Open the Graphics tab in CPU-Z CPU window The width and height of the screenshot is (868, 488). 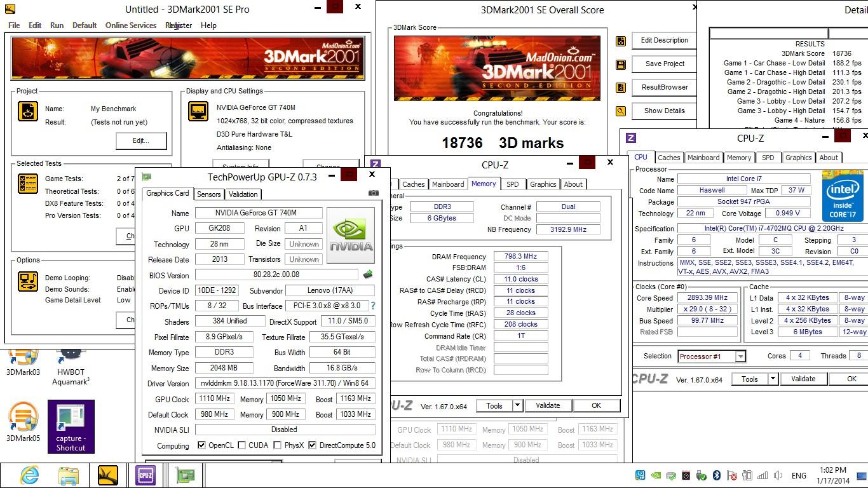(798, 158)
